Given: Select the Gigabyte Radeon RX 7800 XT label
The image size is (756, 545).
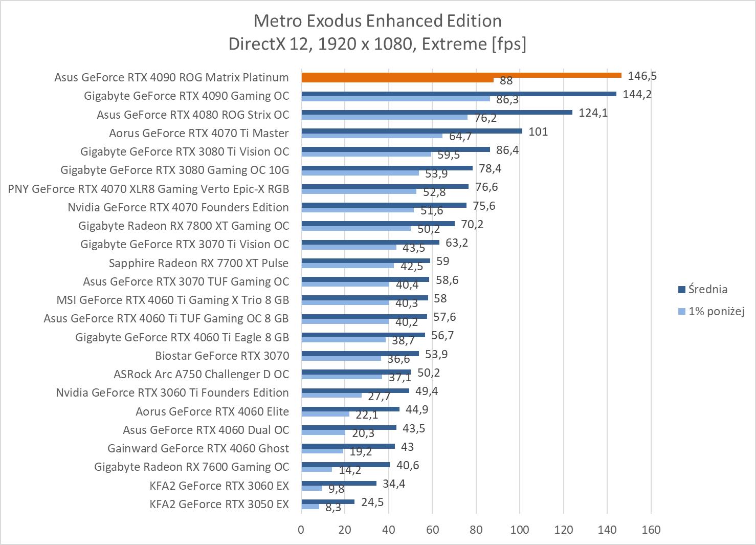Looking at the screenshot, I should [183, 226].
